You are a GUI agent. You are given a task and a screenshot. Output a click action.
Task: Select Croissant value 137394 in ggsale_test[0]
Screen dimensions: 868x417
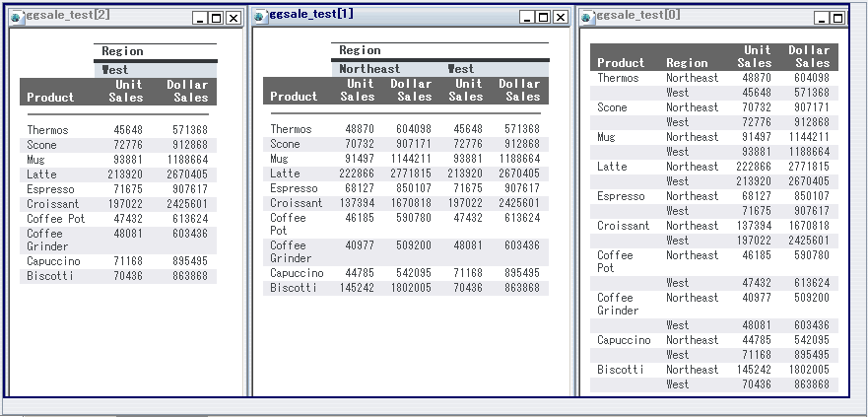click(x=754, y=226)
